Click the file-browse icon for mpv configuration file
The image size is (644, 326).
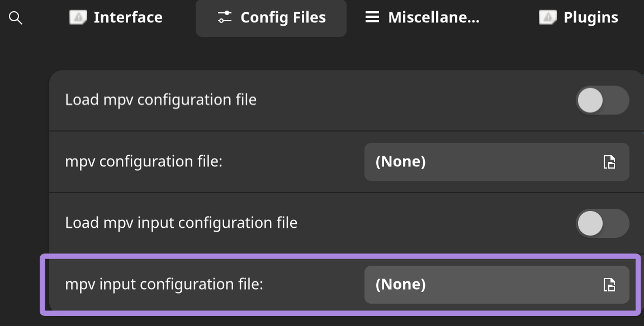610,162
